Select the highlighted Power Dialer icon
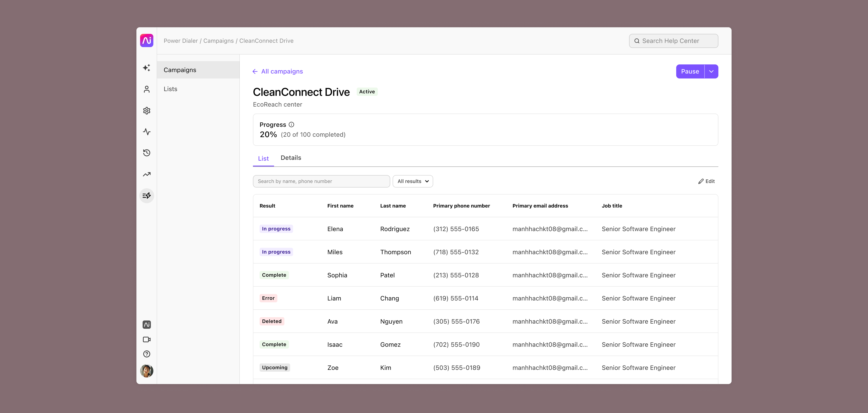The image size is (868, 413). 147,196
